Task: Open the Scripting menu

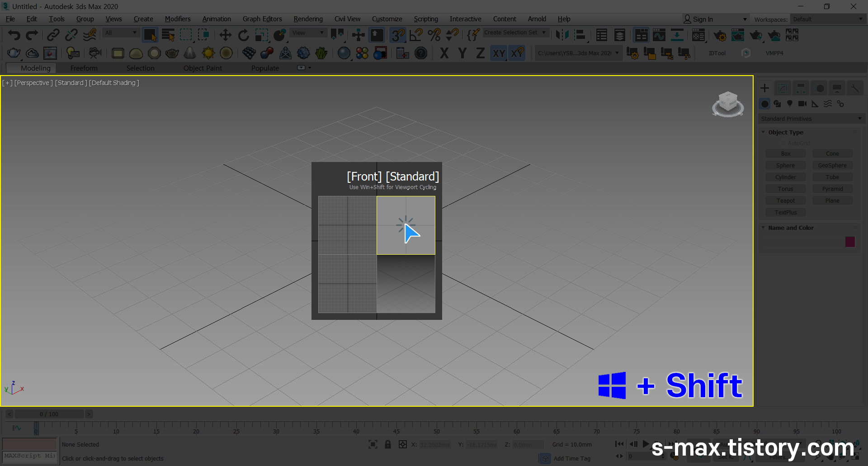Action: [426, 19]
